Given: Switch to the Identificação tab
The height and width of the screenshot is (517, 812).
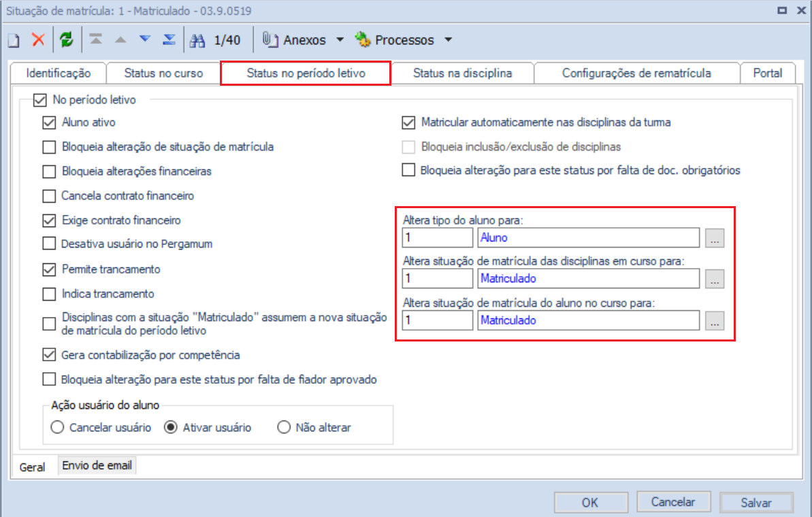Looking at the screenshot, I should [59, 73].
